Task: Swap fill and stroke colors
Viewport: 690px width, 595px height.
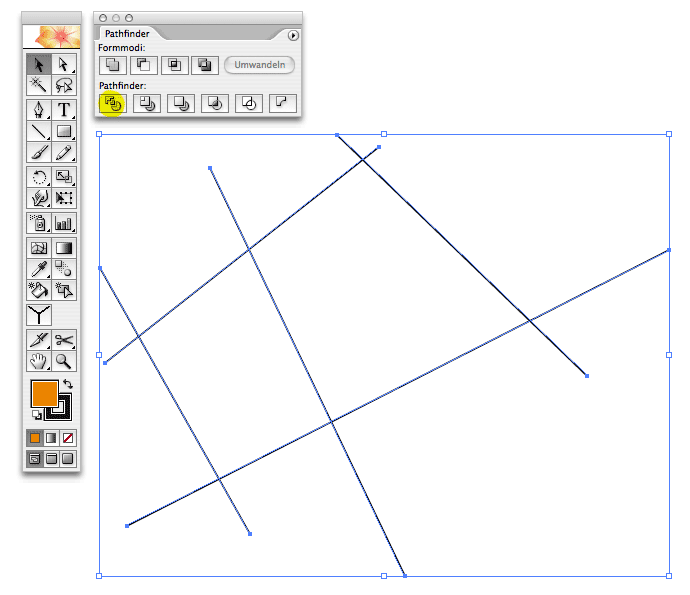Action: pyautogui.click(x=68, y=384)
